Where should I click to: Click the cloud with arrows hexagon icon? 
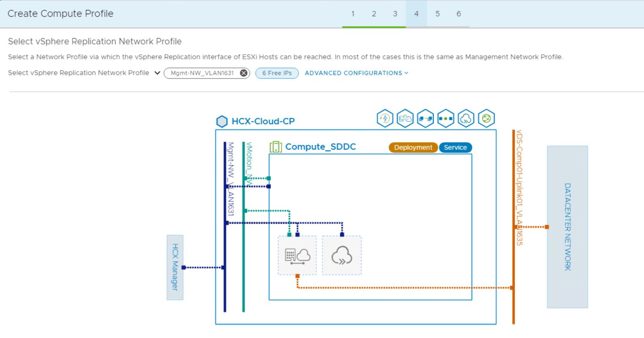click(466, 119)
